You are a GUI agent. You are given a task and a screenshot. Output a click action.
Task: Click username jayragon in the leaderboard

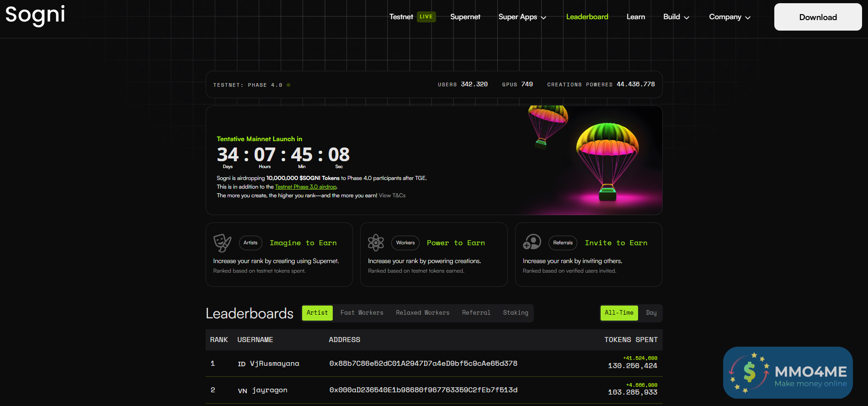tap(270, 390)
